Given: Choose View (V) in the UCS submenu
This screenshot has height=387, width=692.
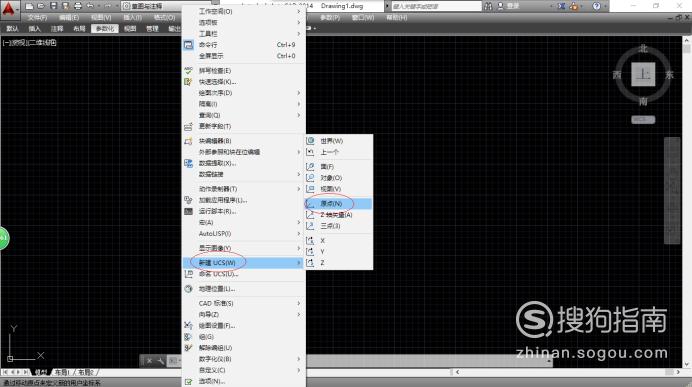Looking at the screenshot, I should [x=339, y=189].
